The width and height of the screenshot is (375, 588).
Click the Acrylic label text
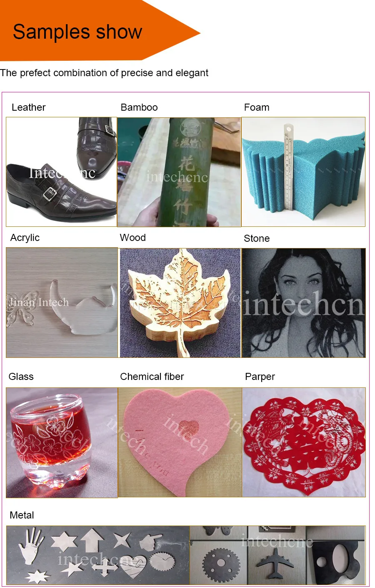pos(25,238)
